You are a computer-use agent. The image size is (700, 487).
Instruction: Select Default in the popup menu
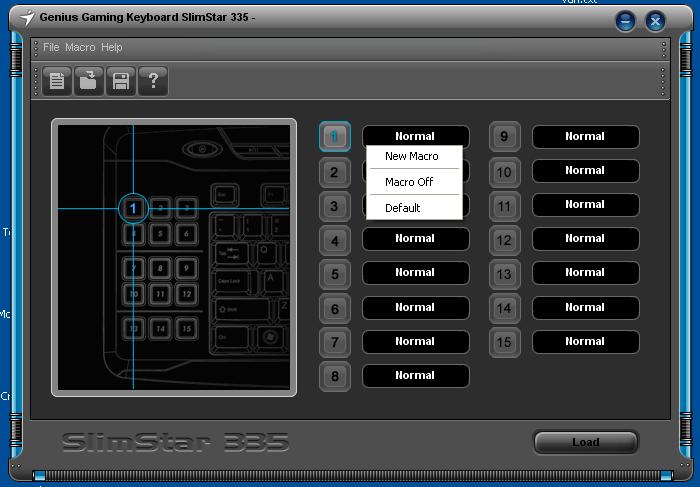pos(403,208)
